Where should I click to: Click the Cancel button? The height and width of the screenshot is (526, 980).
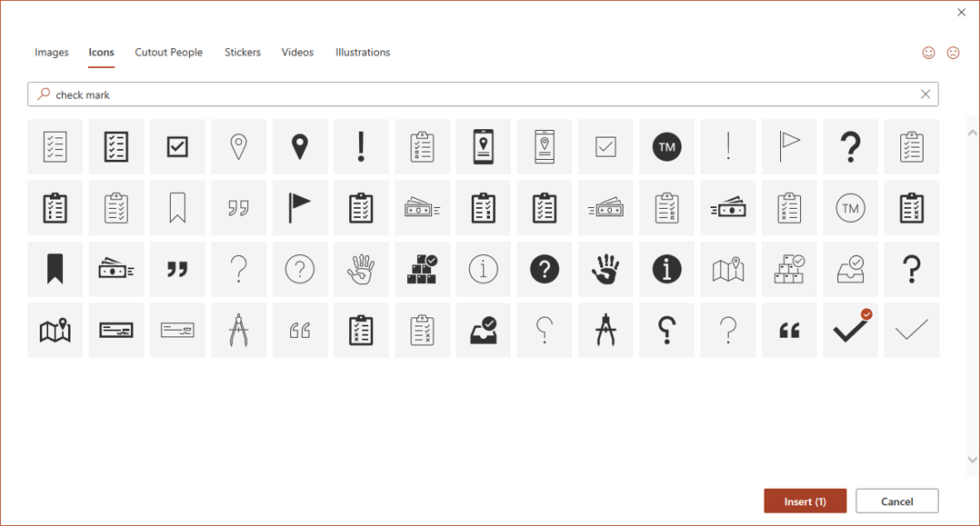[897, 501]
